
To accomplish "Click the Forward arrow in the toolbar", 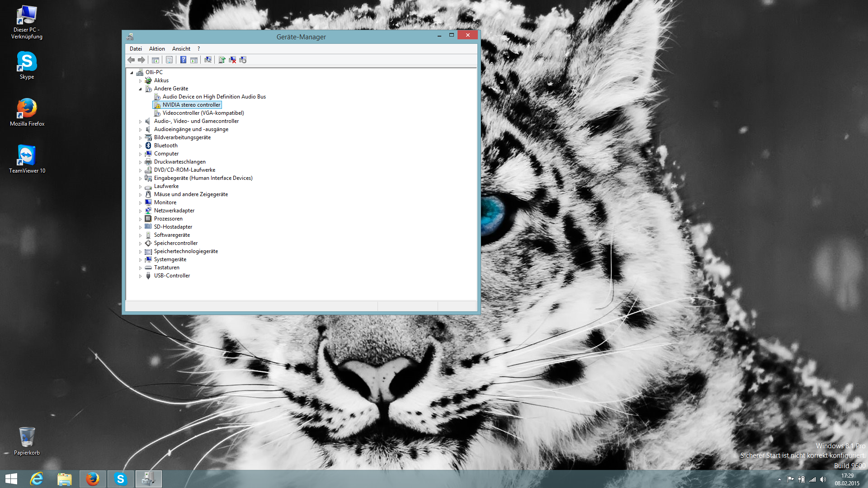I will (142, 60).
